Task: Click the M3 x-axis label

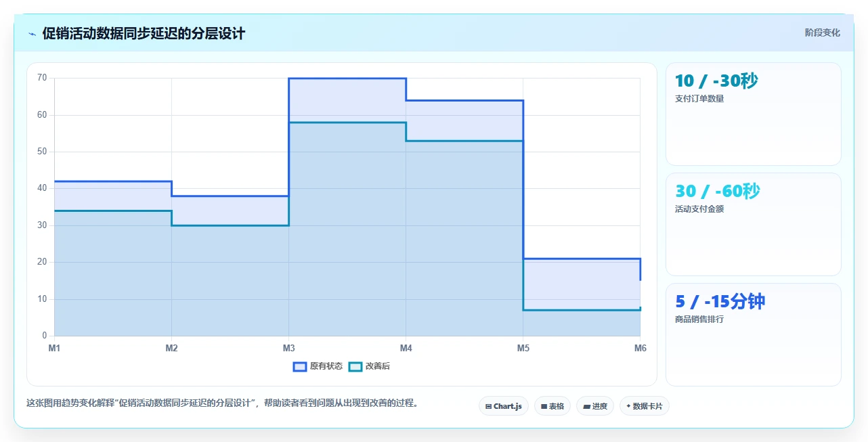Action: coord(288,349)
